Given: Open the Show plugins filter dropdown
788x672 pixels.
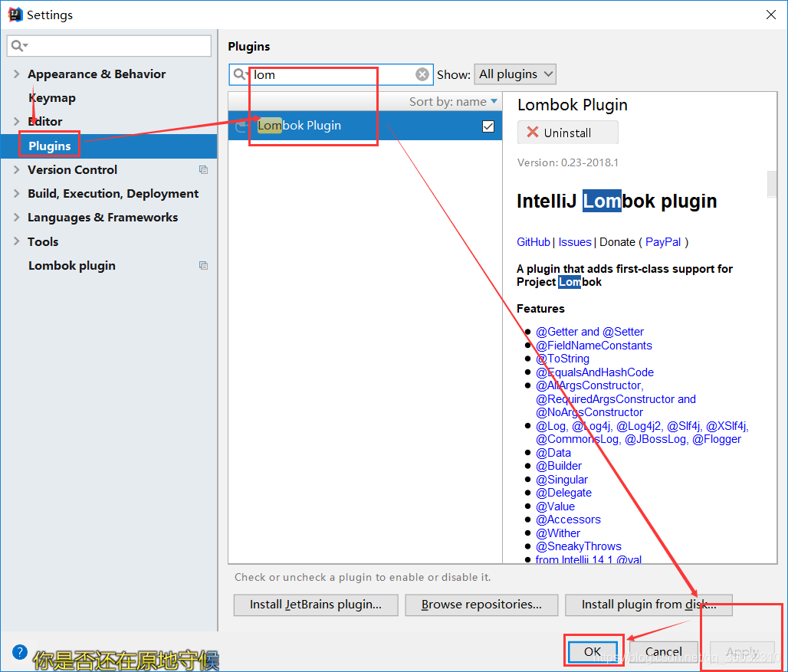Looking at the screenshot, I should (515, 74).
